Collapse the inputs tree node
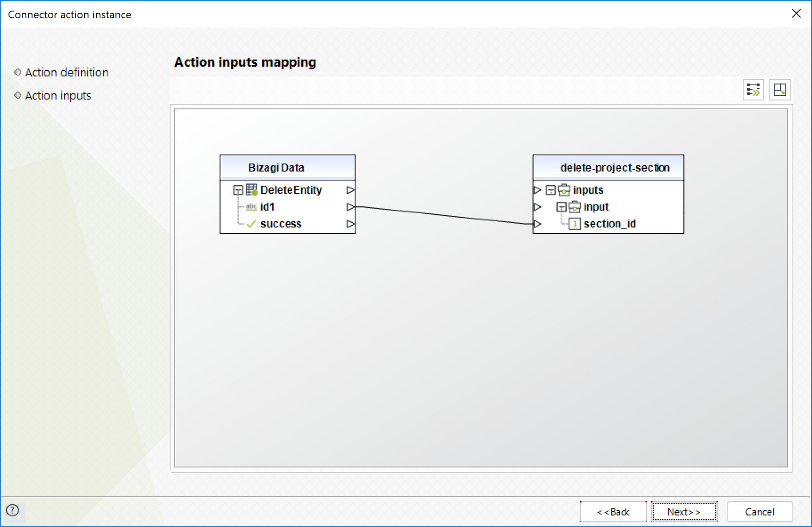The height and width of the screenshot is (527, 812). [x=551, y=190]
